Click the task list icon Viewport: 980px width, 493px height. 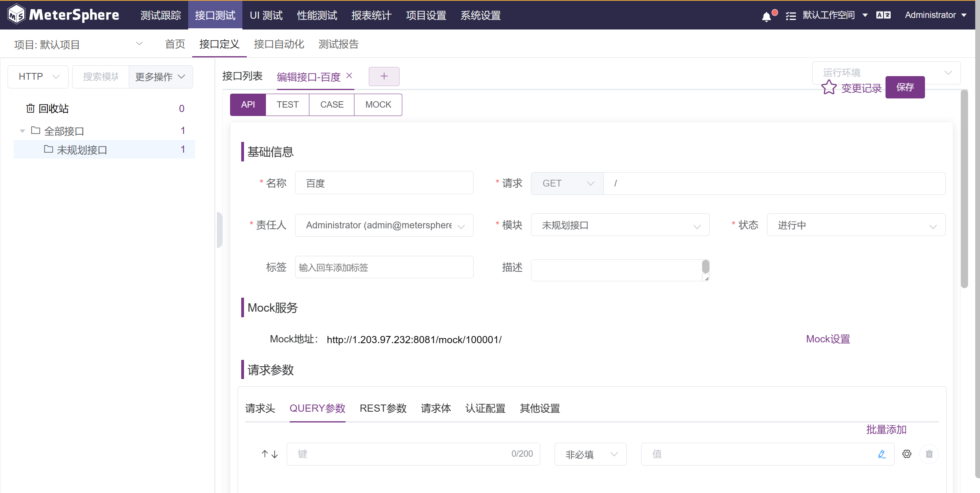(791, 16)
